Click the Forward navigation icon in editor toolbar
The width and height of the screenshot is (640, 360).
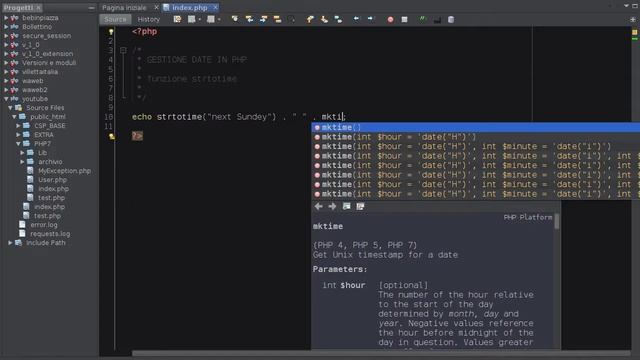(211, 19)
